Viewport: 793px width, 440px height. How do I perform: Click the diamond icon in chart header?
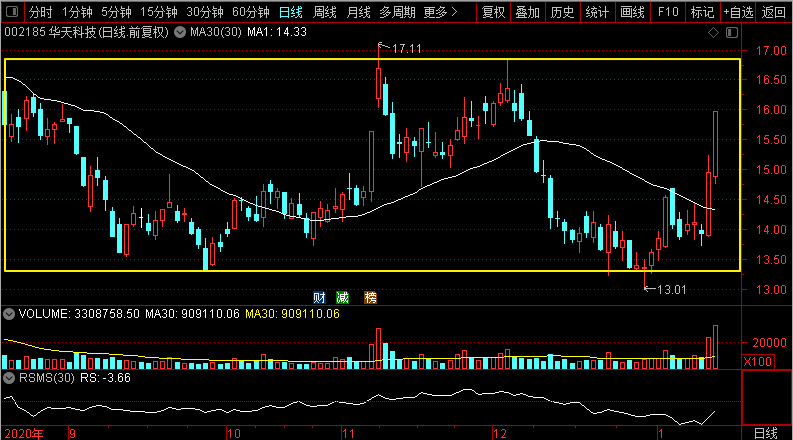(x=713, y=32)
